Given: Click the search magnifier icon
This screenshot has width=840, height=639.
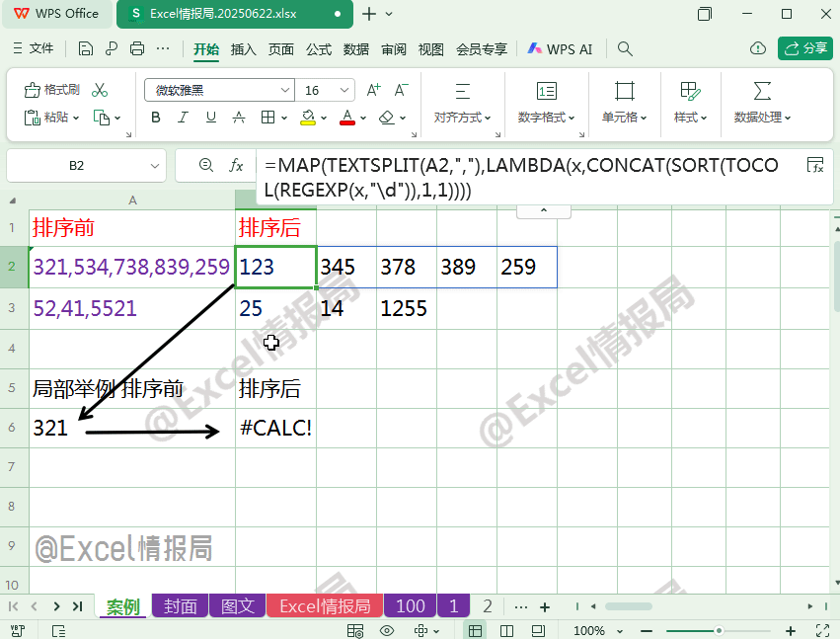Looking at the screenshot, I should pyautogui.click(x=625, y=48).
